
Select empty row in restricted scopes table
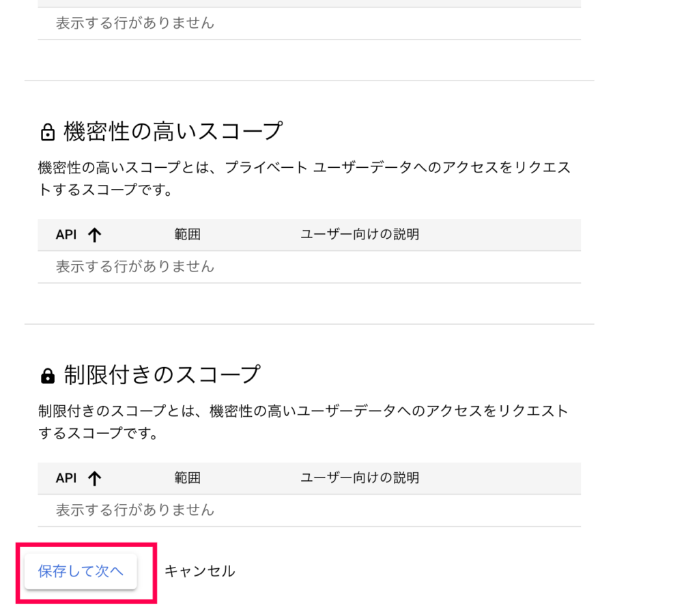[135, 510]
